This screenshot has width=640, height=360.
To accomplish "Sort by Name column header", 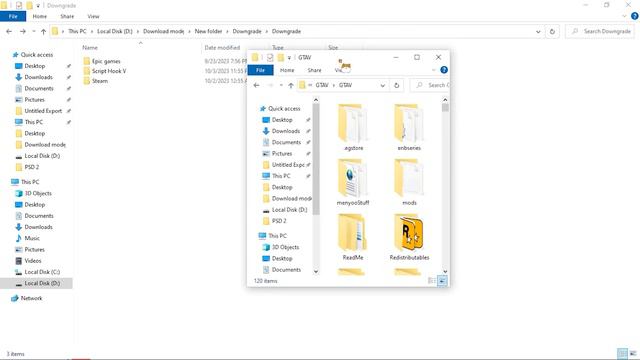I will pyautogui.click(x=90, y=48).
